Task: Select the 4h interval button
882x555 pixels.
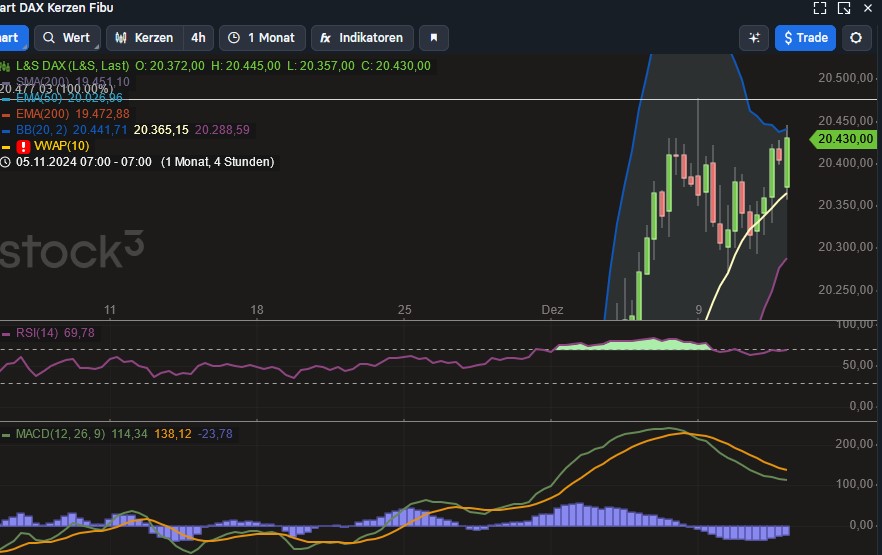Action: (x=198, y=38)
